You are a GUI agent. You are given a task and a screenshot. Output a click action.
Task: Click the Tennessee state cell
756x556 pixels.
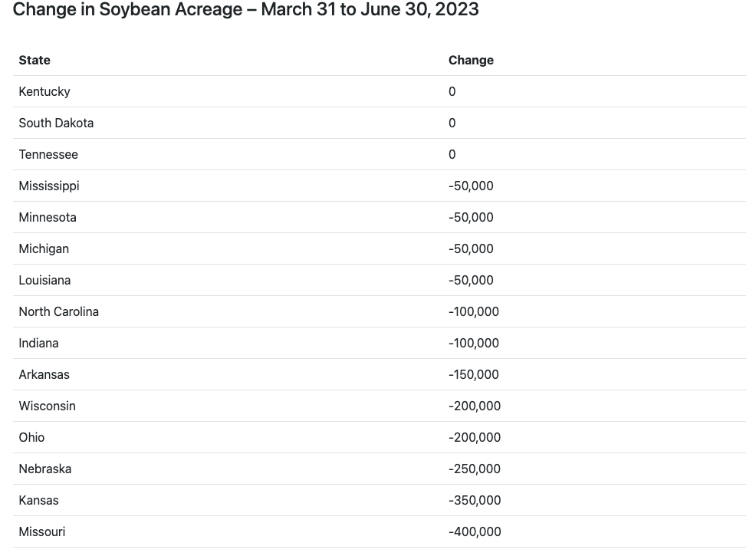coord(48,154)
